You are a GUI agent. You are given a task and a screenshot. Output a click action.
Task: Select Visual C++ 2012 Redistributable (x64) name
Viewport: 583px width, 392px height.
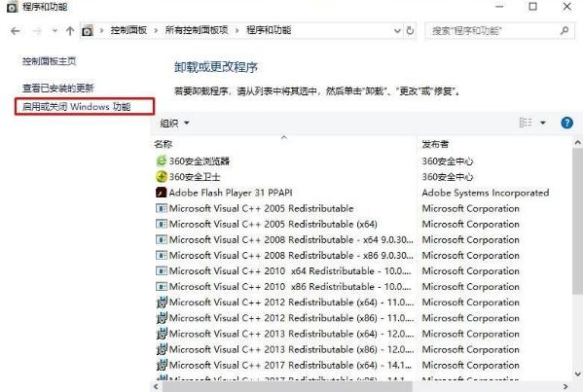click(x=292, y=303)
